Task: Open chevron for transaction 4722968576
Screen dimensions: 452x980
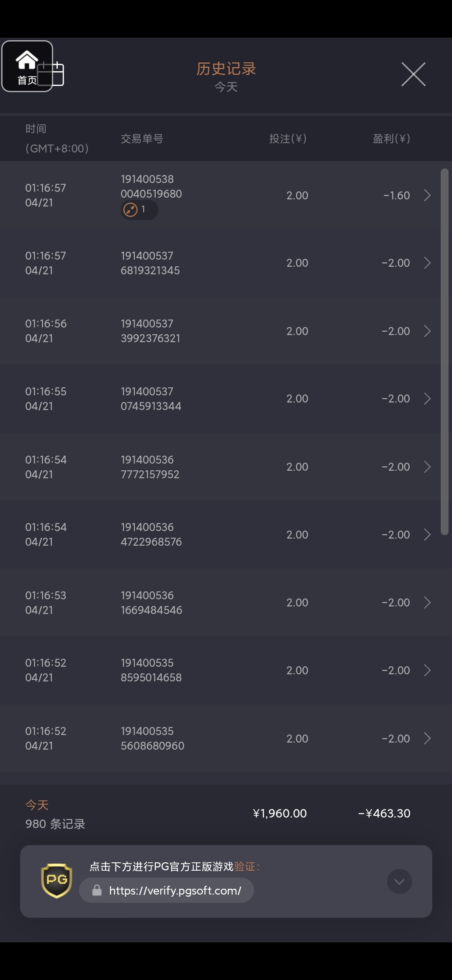Action: 427,534
